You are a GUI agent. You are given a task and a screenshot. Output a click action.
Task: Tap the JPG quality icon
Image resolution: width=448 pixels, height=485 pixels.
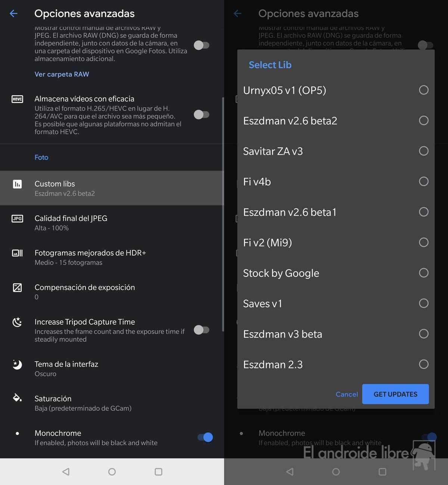17,219
